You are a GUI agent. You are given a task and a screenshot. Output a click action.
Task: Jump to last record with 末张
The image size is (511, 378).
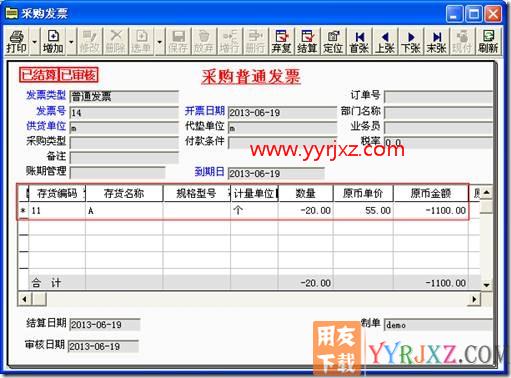(436, 42)
